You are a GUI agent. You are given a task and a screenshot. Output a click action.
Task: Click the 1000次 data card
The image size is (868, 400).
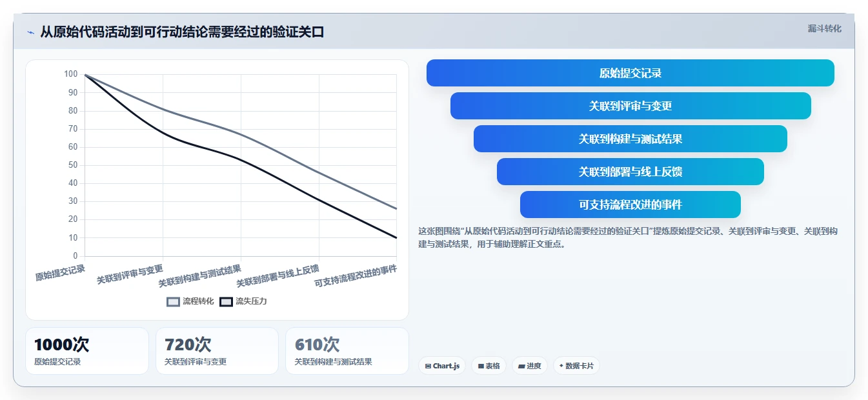point(87,351)
